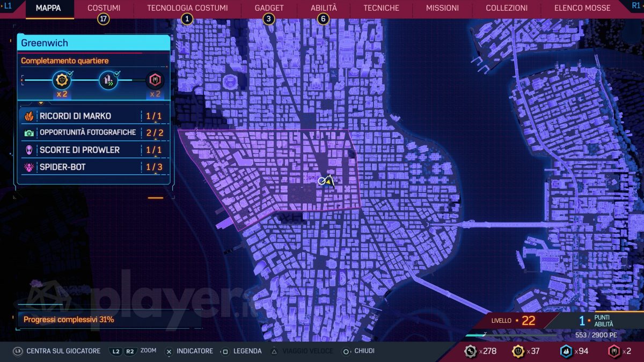Click the hero token icon showing x2
644x362 pixels.
tap(614, 351)
